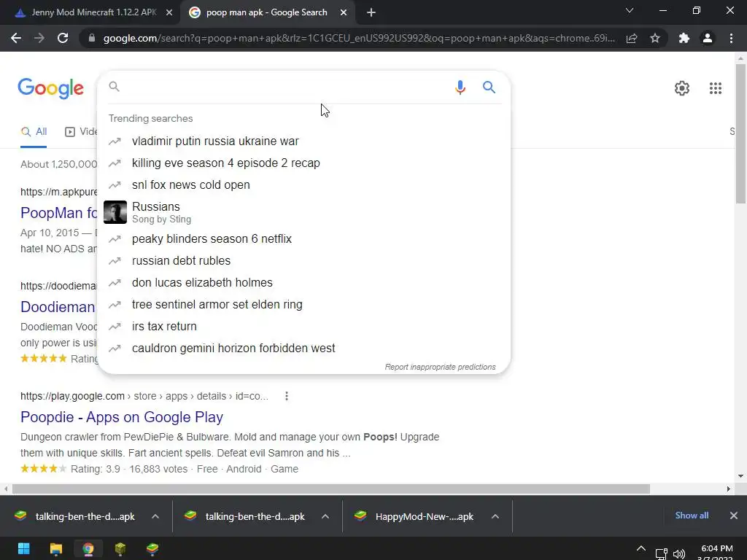The height and width of the screenshot is (560, 747).
Task: Click the Google logo
Action: coord(50,88)
